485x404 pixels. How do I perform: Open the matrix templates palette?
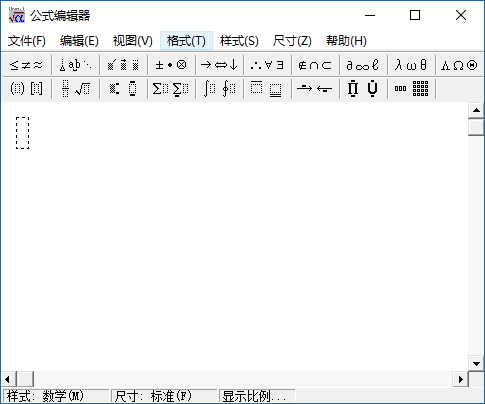pyautogui.click(x=411, y=89)
